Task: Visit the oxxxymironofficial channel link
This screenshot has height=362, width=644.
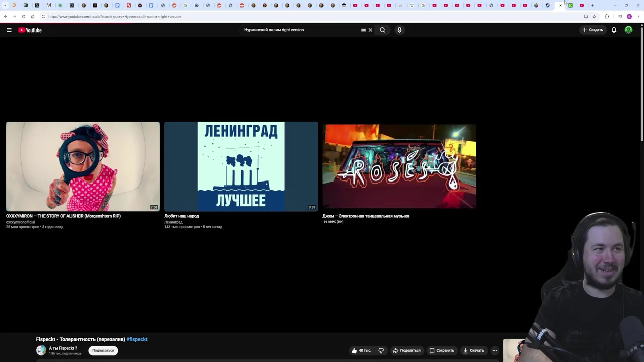Action: pyautogui.click(x=21, y=222)
